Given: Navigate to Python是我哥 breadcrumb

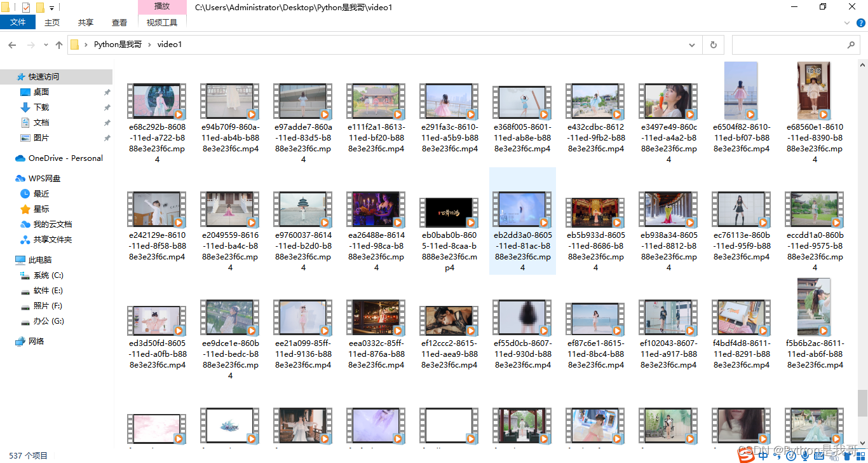Looking at the screenshot, I should click(x=118, y=45).
